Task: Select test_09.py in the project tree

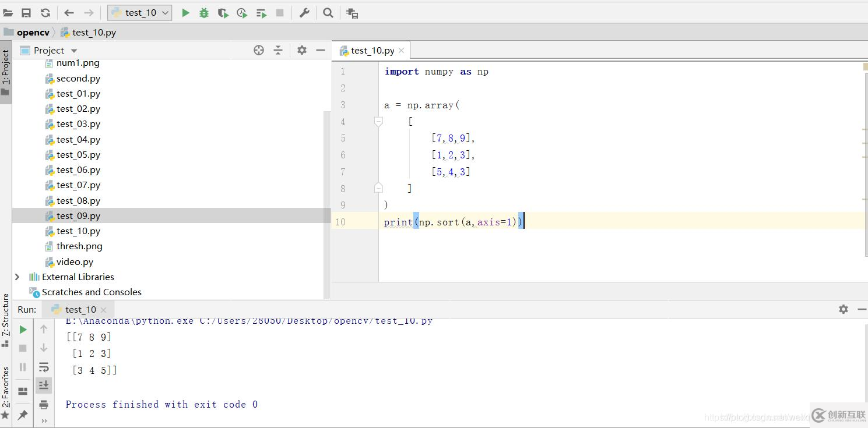Action: [x=78, y=216]
